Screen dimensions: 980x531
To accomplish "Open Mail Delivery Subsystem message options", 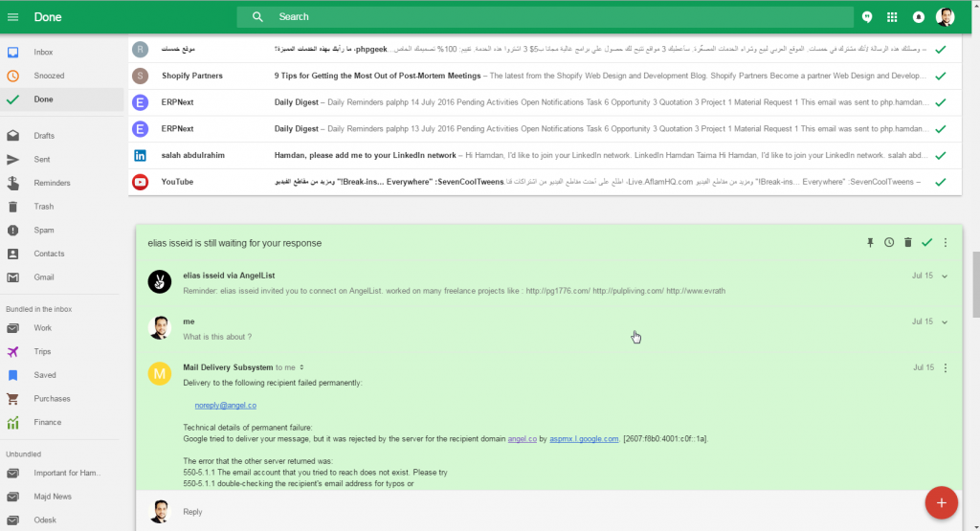I will [x=945, y=367].
